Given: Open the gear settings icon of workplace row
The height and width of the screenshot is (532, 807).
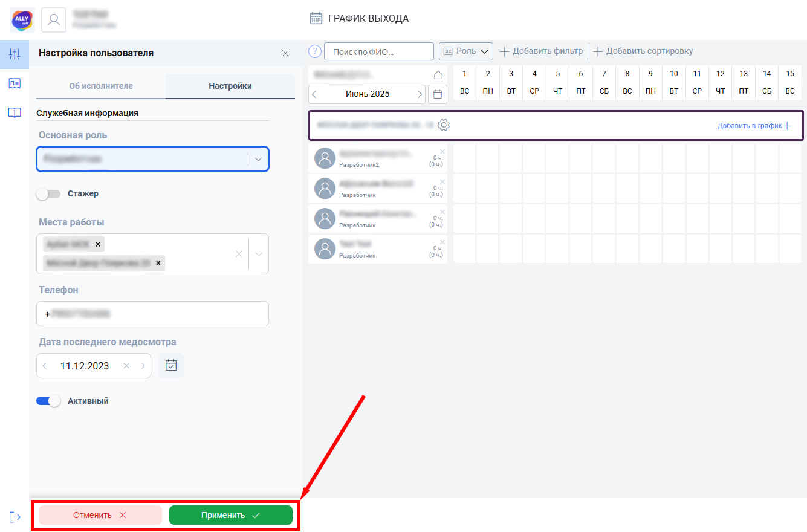Looking at the screenshot, I should click(x=444, y=125).
